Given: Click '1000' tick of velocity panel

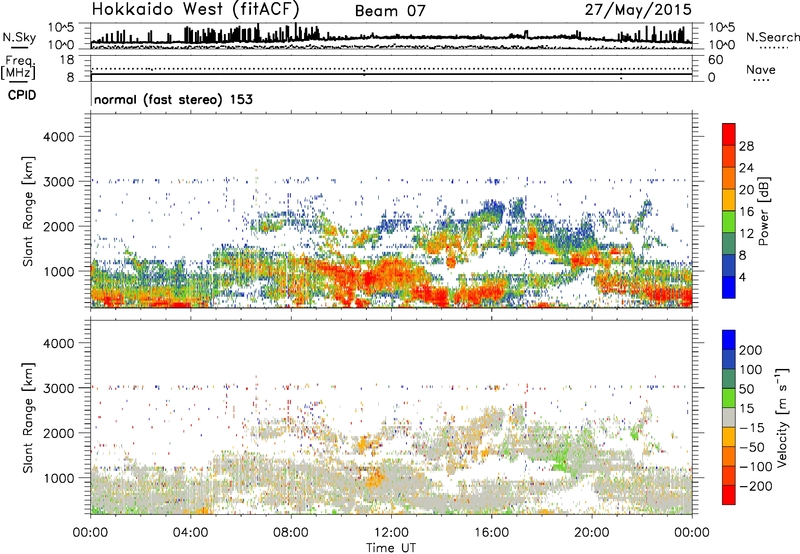Looking at the screenshot, I should (58, 478).
